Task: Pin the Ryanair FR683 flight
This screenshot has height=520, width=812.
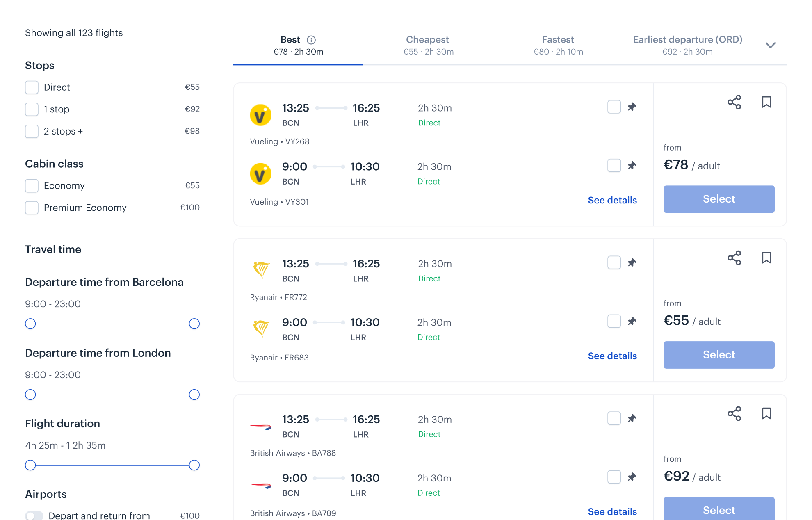Action: coord(632,321)
